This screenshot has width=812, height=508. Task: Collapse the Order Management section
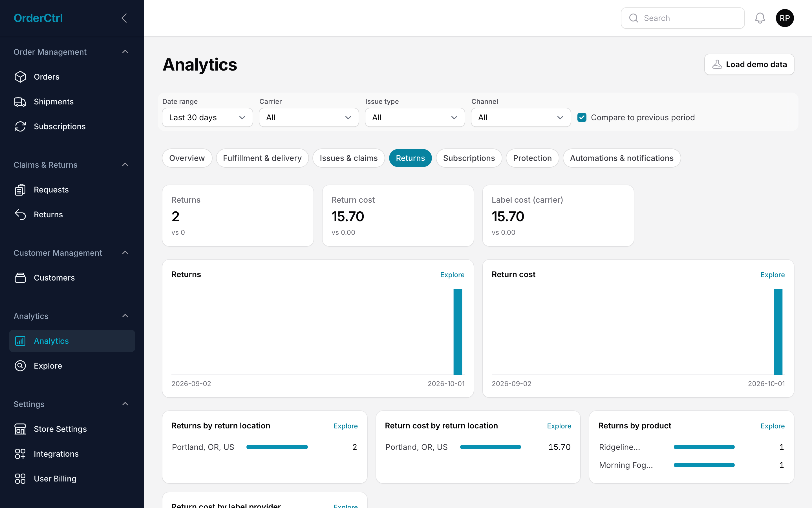click(x=125, y=52)
